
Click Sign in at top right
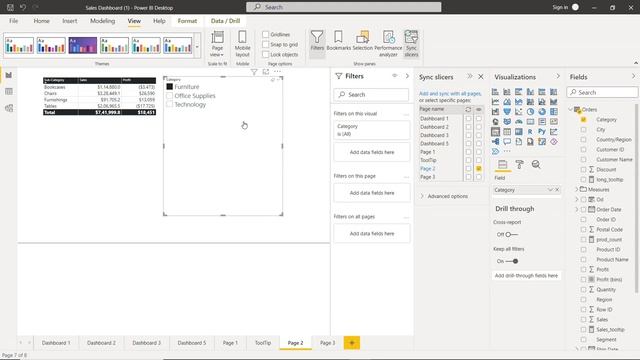(560, 7)
